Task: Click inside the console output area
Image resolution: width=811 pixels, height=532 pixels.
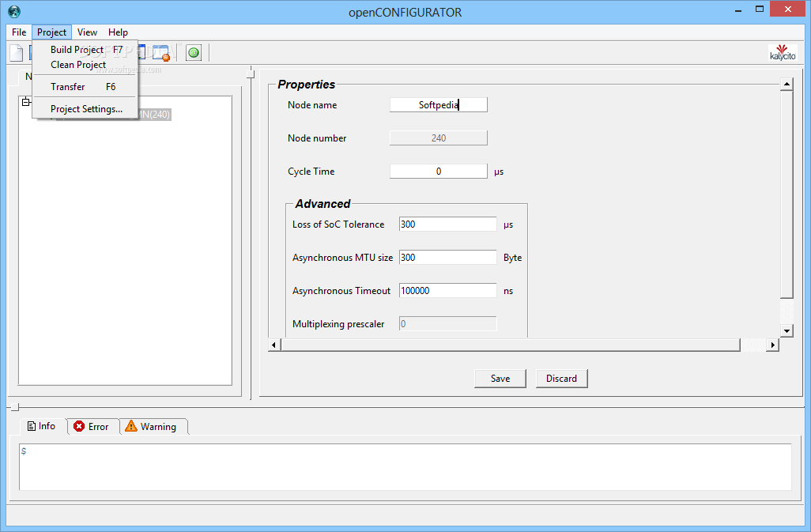Action: pos(405,467)
